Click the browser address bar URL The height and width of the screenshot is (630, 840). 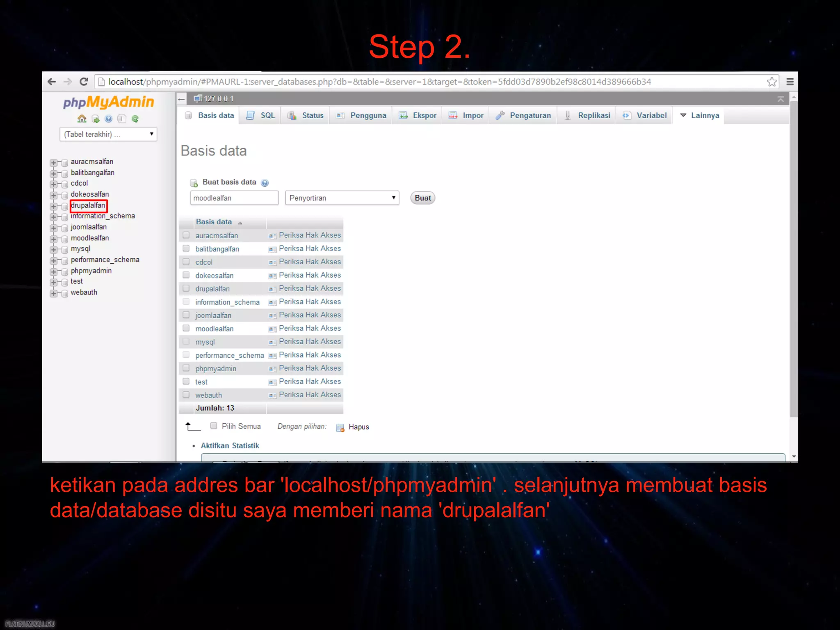pyautogui.click(x=379, y=82)
